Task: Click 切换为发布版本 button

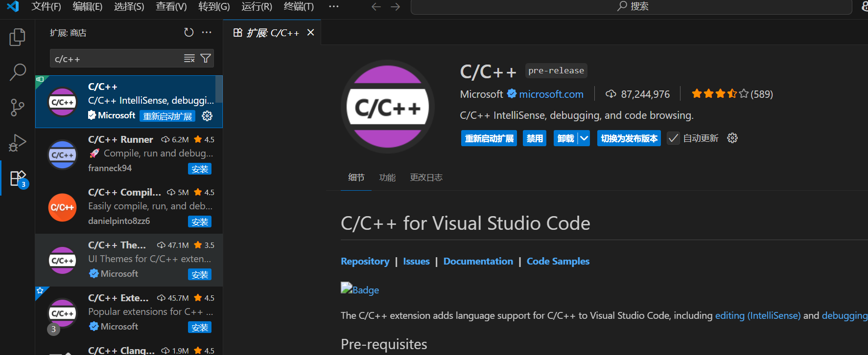Action: point(629,138)
